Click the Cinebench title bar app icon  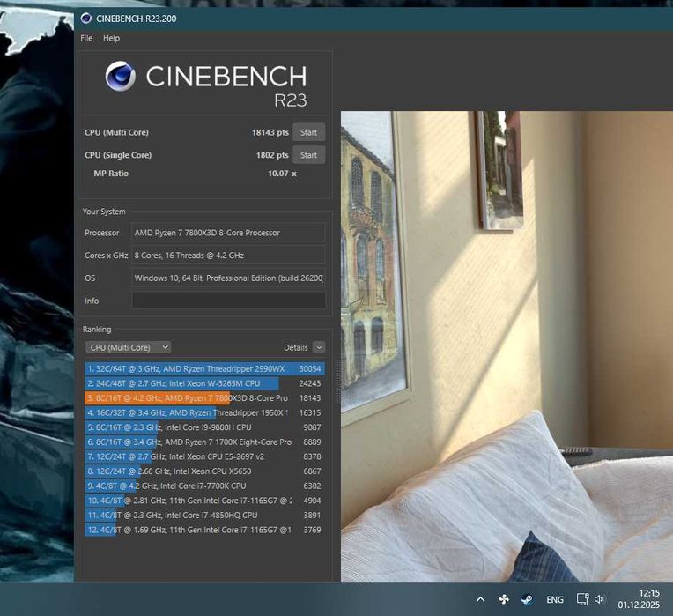click(x=86, y=19)
